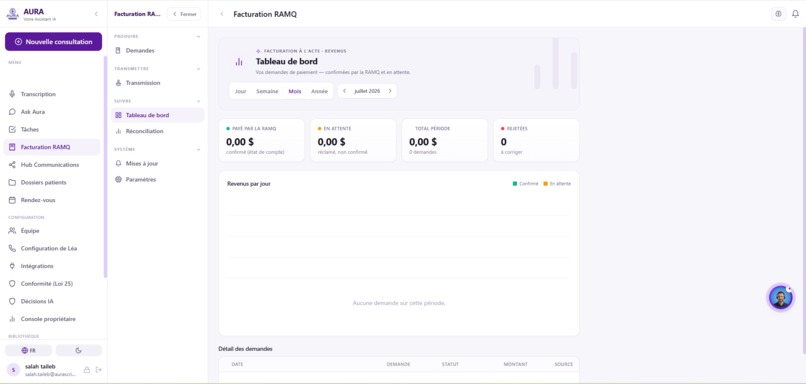The width and height of the screenshot is (806, 384).
Task: Click the Fermer button
Action: (184, 14)
